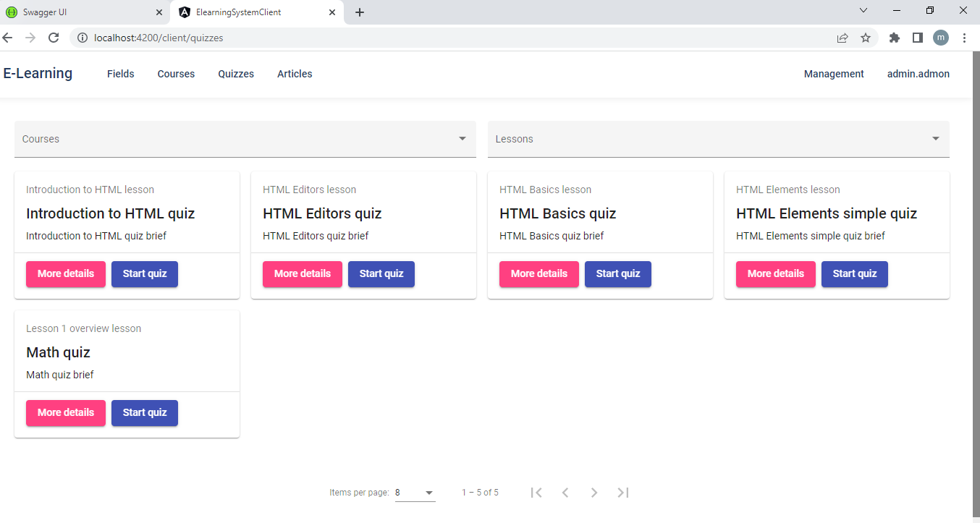Screen dimensions: 980x523
Task: Expand the Courses filter dropdown
Action: [245, 139]
